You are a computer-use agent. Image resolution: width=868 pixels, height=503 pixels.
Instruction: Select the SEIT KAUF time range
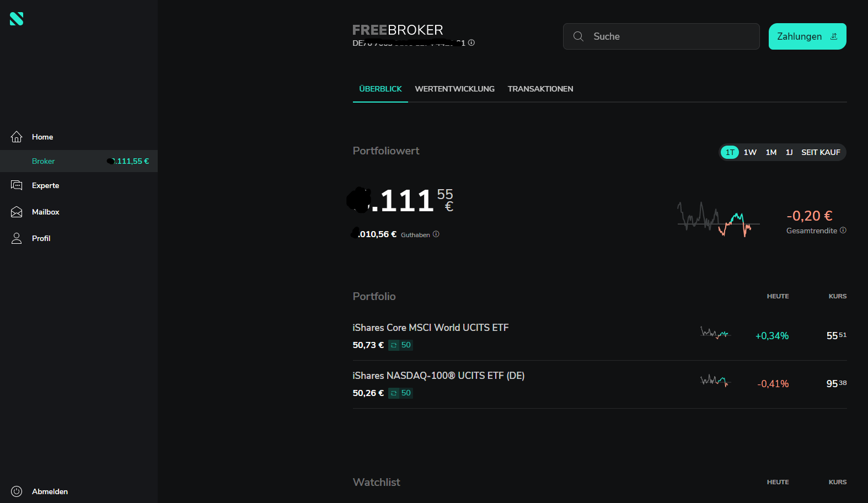pos(821,152)
